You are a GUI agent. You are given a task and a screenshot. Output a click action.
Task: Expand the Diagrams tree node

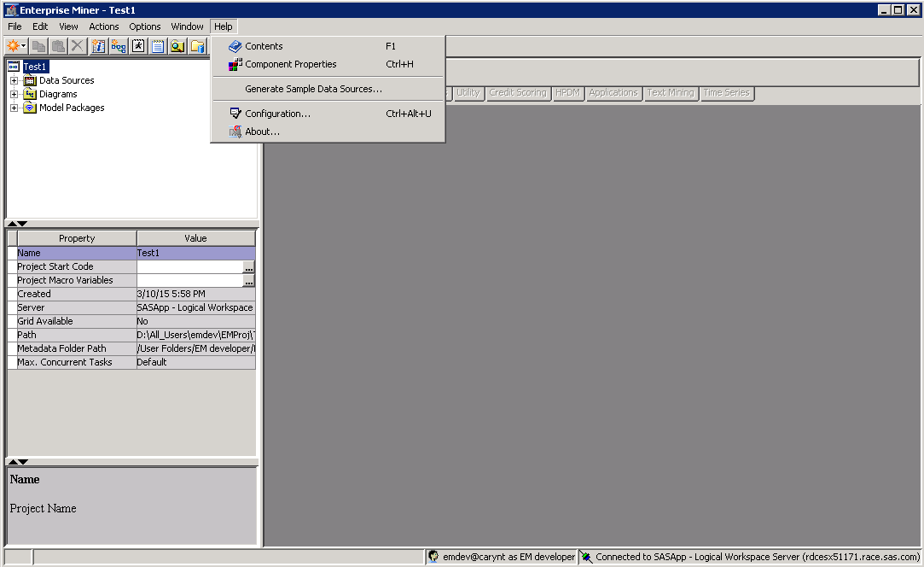click(14, 94)
